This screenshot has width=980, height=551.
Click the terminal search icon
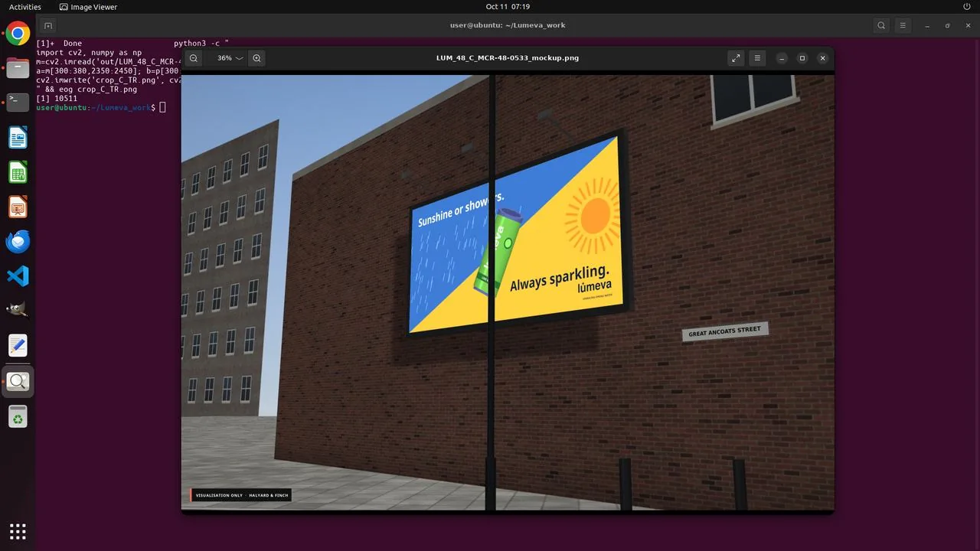point(881,25)
